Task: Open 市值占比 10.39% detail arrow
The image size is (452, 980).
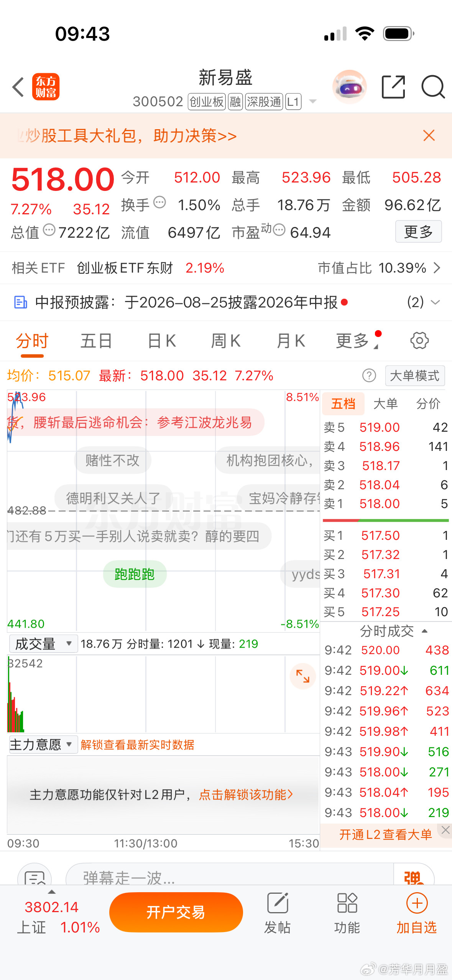Action: [437, 268]
